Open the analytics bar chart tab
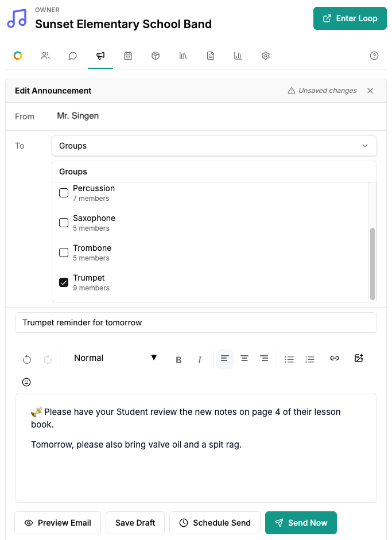The image size is (392, 540). click(x=238, y=56)
